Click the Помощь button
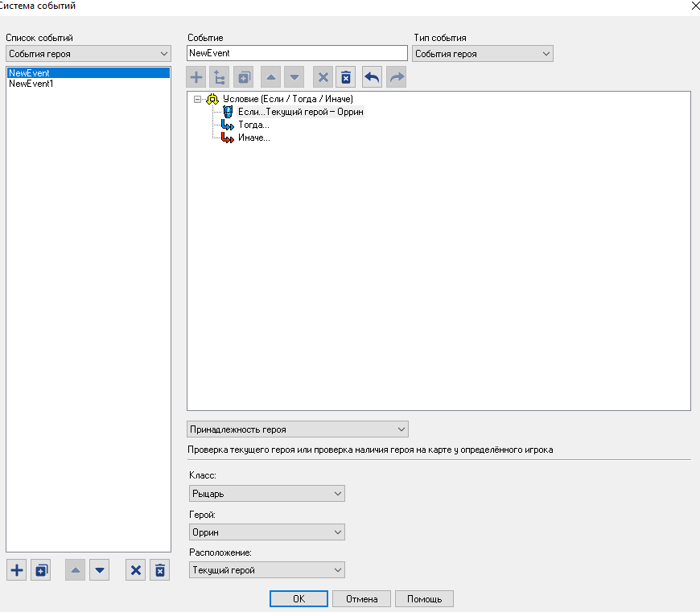The height and width of the screenshot is (612, 700). [x=424, y=598]
